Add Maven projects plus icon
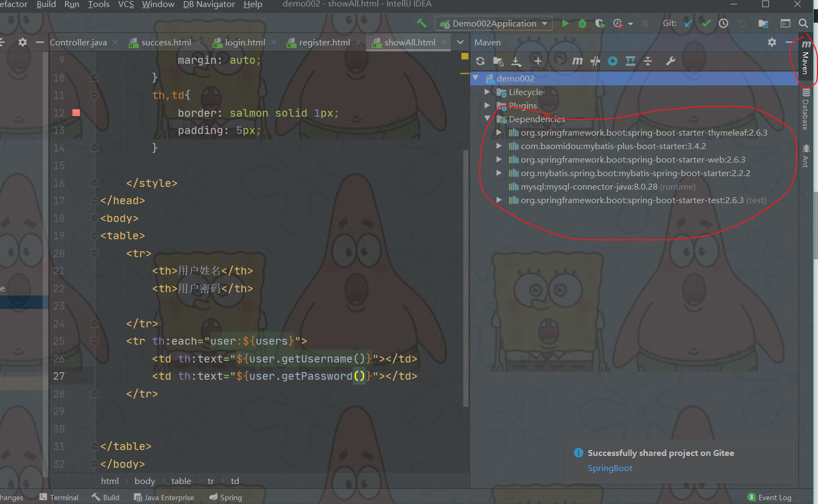Screen dimensions: 818x504 (x=538, y=61)
